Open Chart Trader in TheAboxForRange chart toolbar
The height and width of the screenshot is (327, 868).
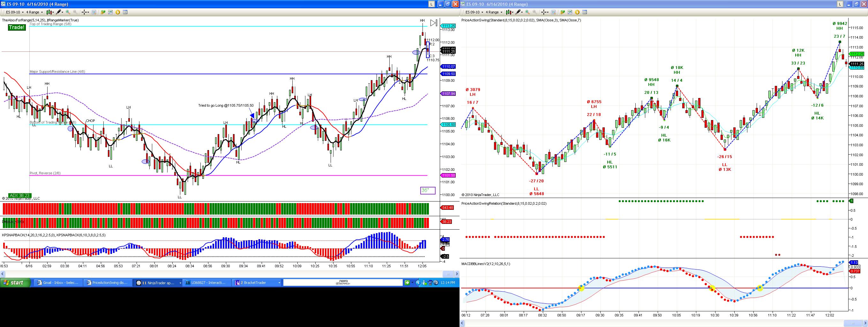pos(103,12)
